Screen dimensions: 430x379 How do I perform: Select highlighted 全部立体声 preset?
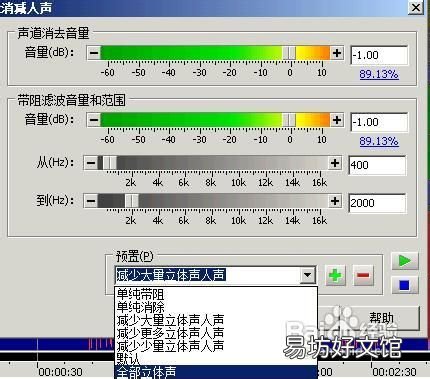[216, 372]
